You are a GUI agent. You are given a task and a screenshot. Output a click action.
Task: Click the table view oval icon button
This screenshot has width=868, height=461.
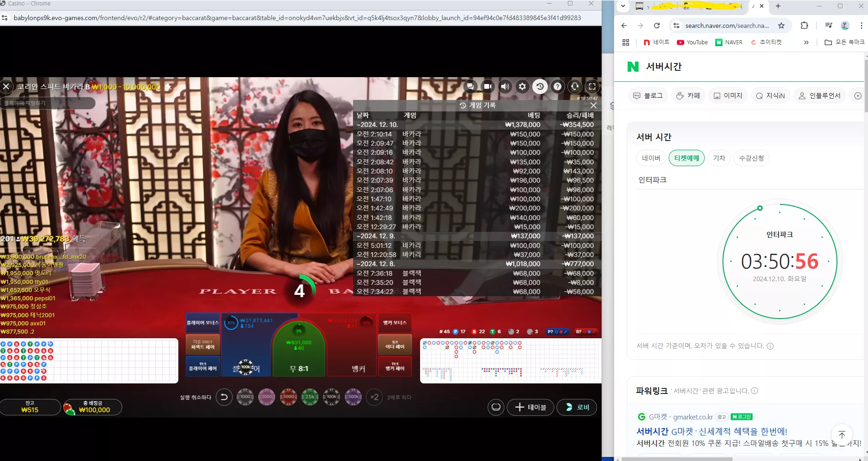click(496, 407)
